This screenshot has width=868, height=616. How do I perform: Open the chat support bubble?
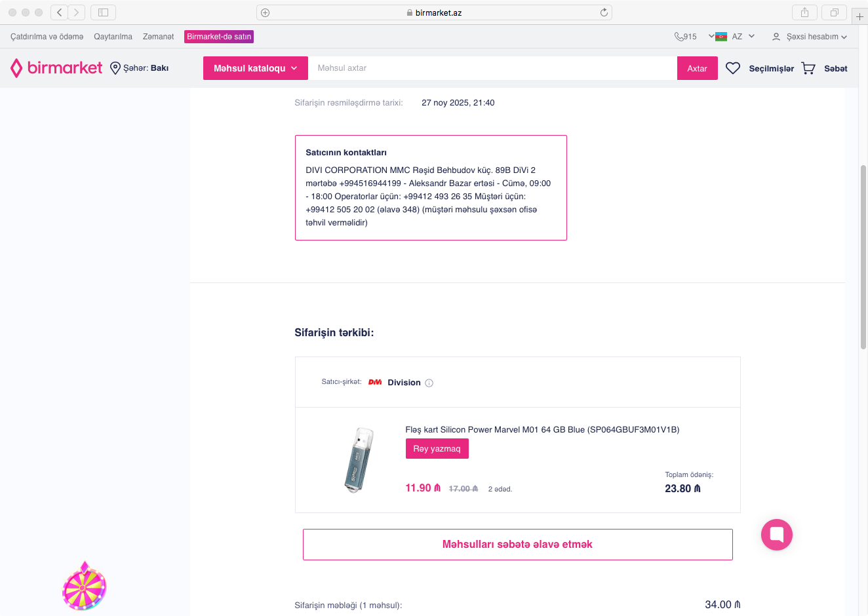777,535
